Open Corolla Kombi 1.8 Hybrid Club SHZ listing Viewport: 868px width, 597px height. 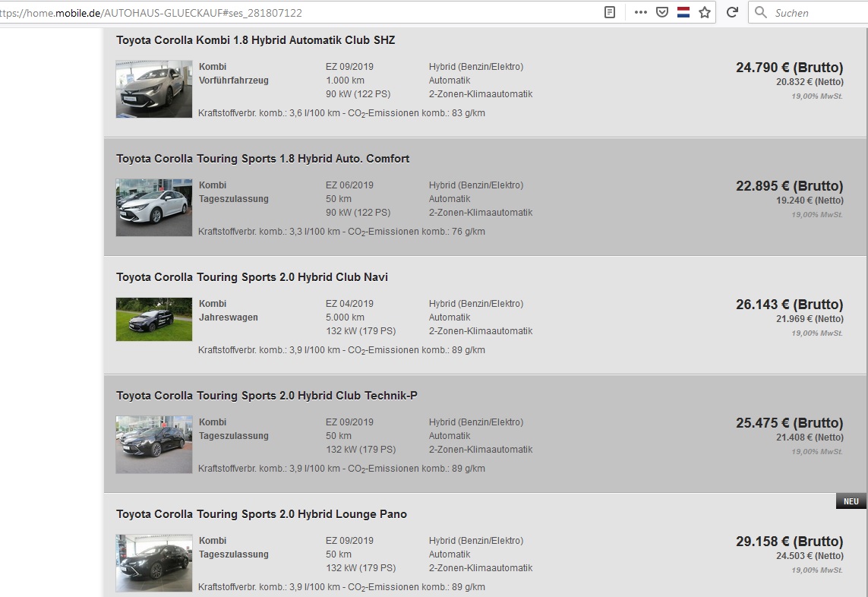(256, 39)
